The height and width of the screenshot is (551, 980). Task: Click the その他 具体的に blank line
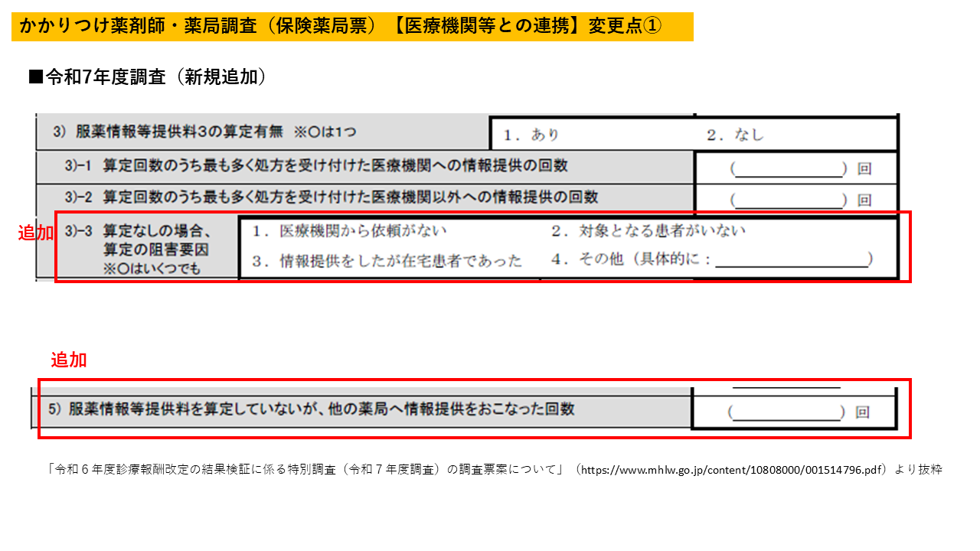(790, 261)
